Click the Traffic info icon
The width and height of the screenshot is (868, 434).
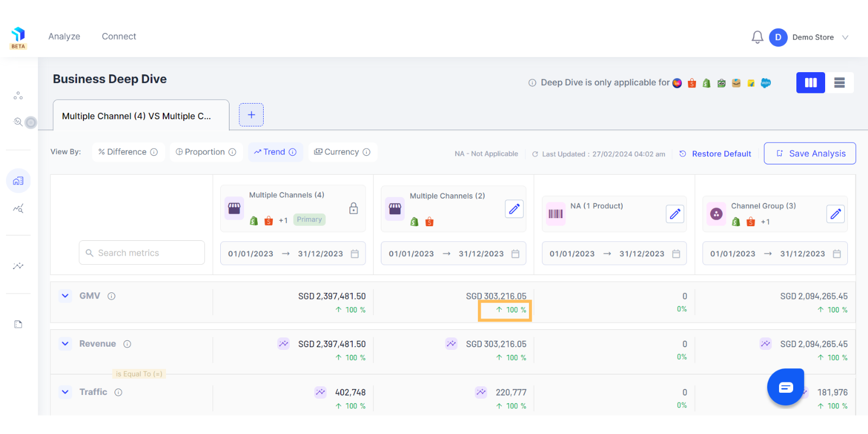click(118, 392)
